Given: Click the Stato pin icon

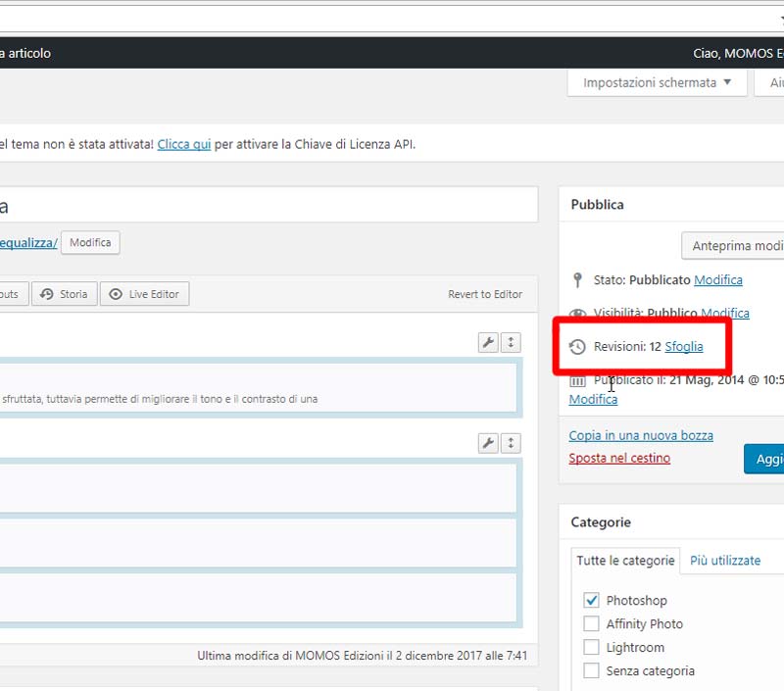Looking at the screenshot, I should [x=577, y=280].
